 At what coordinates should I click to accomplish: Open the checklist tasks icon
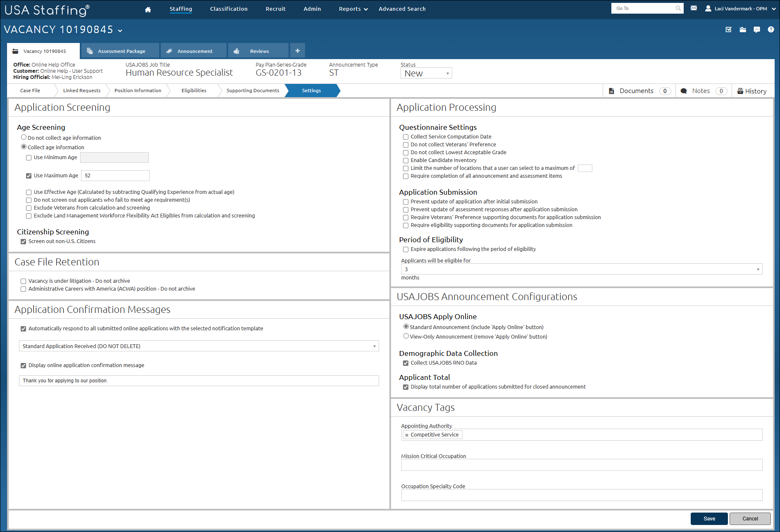pos(729,29)
